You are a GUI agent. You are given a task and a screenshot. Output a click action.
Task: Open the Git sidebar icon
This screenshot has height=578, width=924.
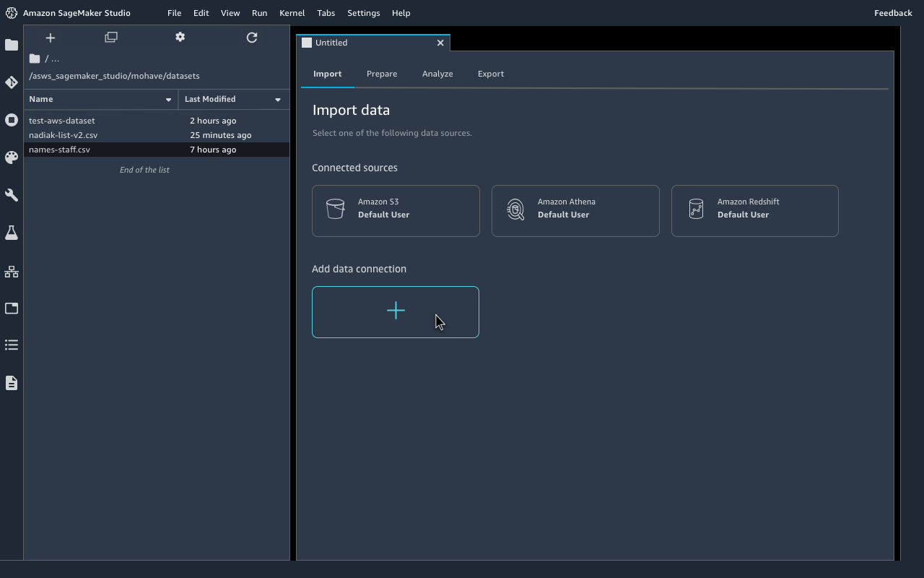click(x=12, y=82)
